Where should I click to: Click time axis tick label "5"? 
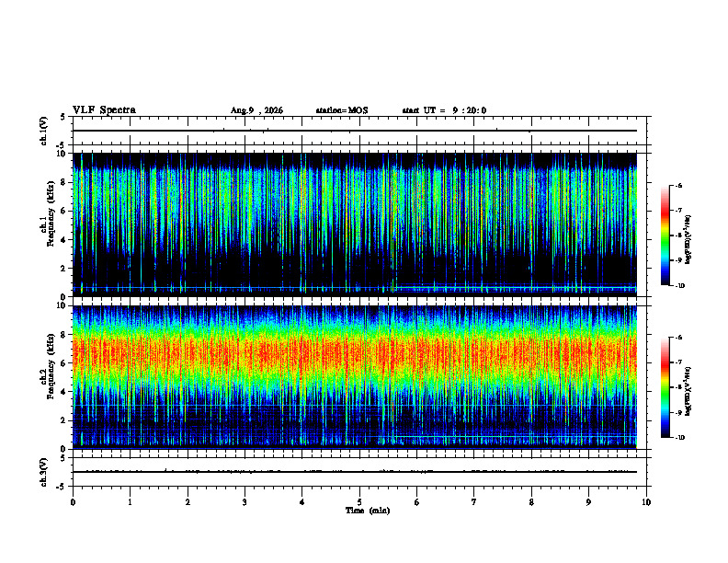tap(359, 502)
